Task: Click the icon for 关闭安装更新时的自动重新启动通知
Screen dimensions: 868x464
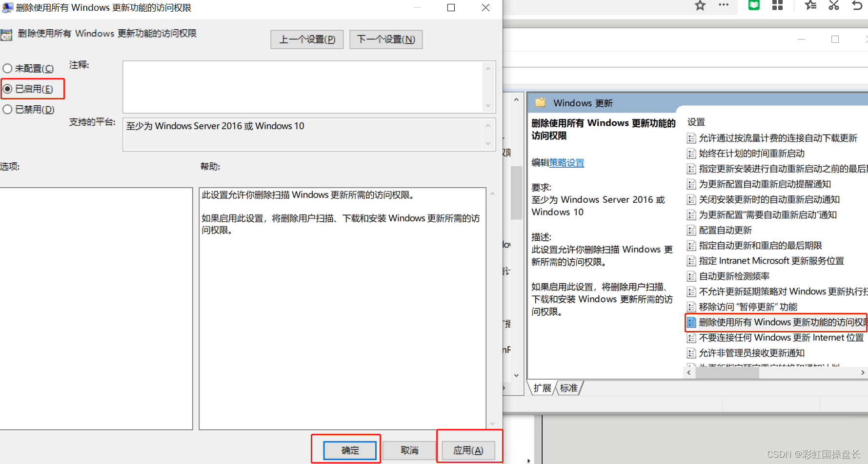Action: 691,199
